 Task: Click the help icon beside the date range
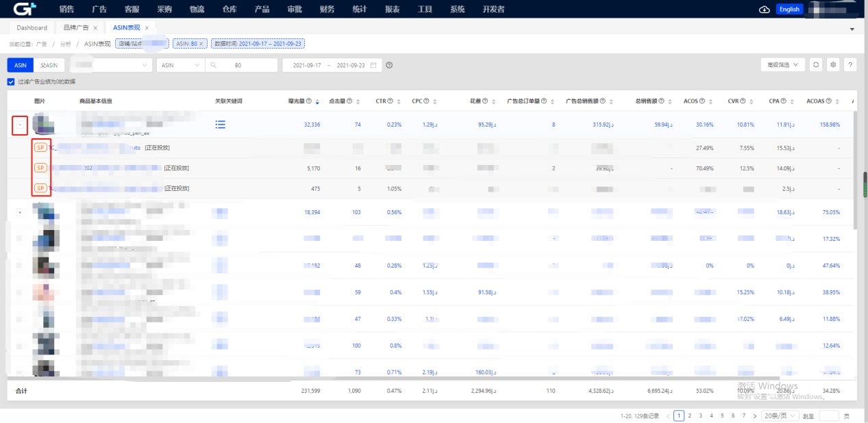389,66
